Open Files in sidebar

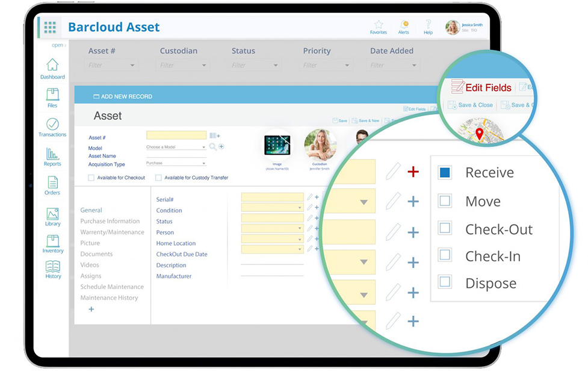click(52, 98)
